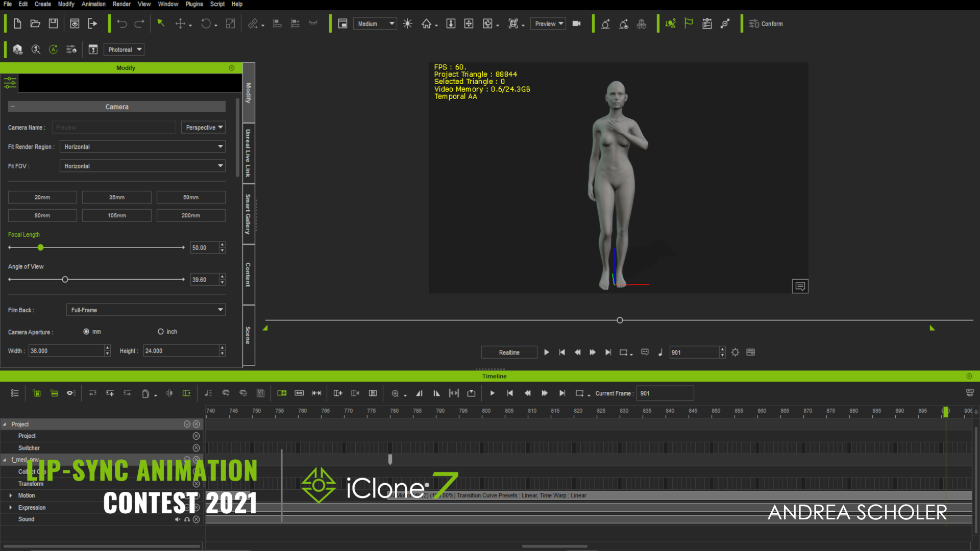This screenshot has height=551, width=980.
Task: Select inch camera aperture unit
Action: click(x=161, y=332)
